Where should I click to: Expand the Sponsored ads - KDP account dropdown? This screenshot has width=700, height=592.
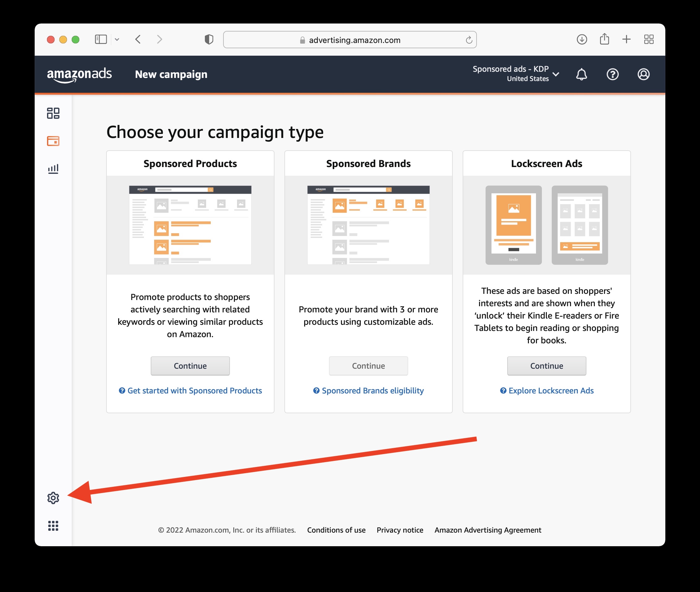coord(516,74)
